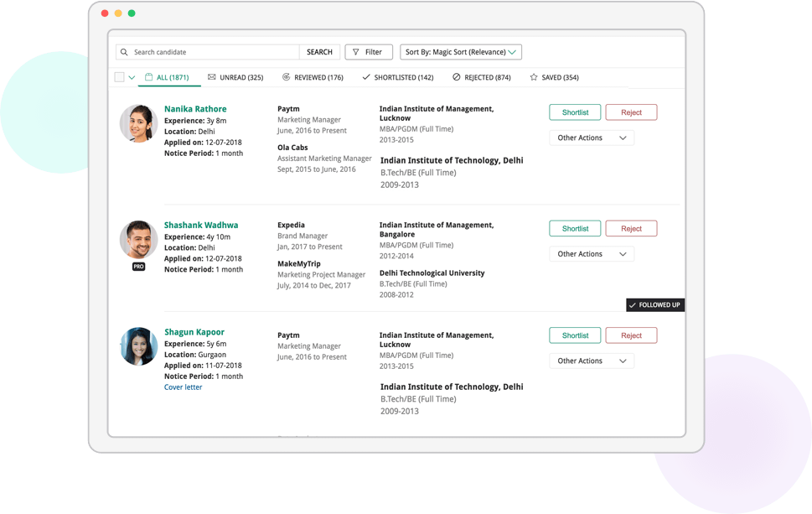Screen dimensions: 812x514
Task: Reject candidate Nanika Rathore
Action: click(631, 112)
